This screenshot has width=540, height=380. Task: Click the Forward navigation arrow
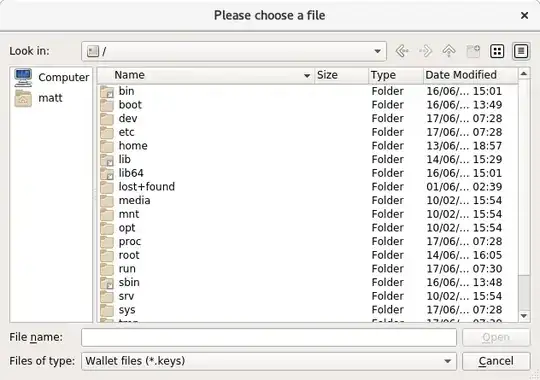click(426, 51)
